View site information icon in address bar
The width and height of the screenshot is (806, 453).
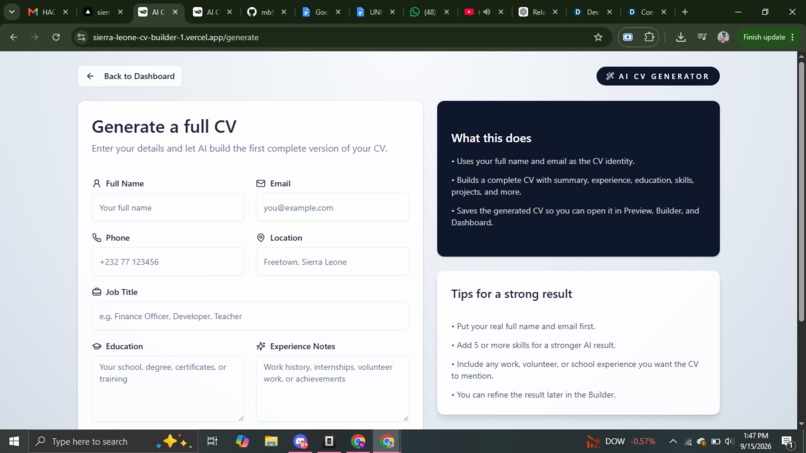pos(81,37)
